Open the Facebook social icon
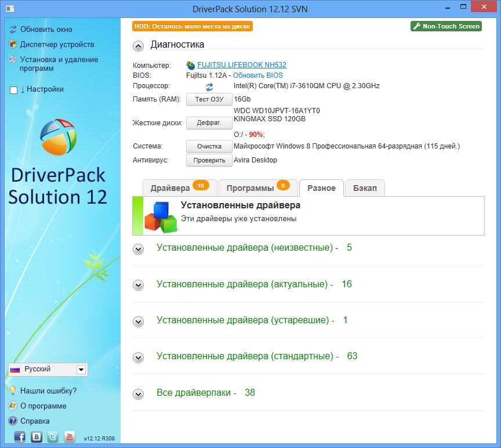This screenshot has height=448, width=501. tap(20, 437)
